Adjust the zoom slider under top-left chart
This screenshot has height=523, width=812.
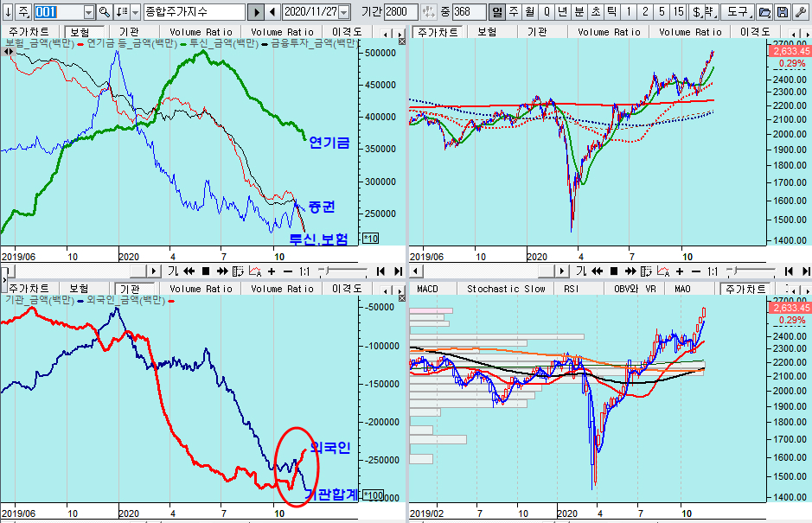[x=333, y=271]
